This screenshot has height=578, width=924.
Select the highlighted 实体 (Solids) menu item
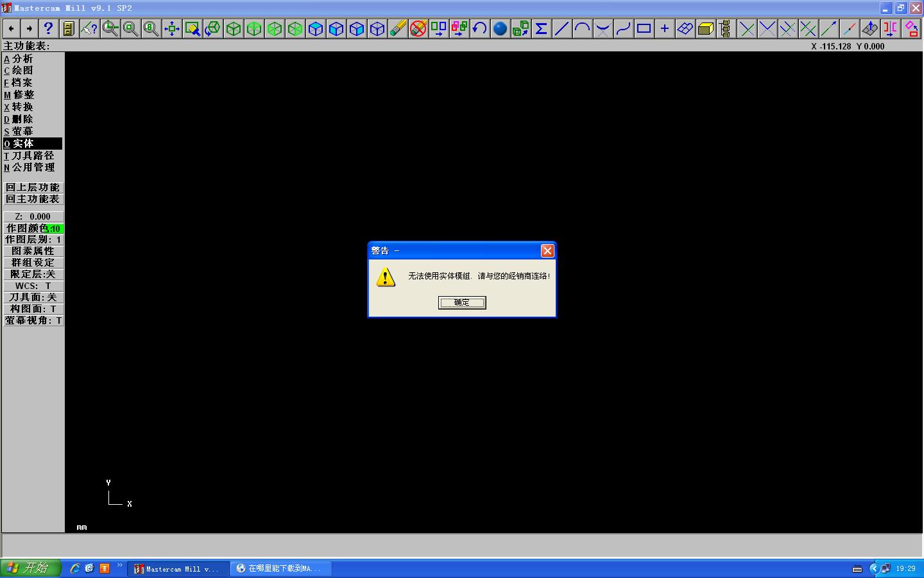click(33, 143)
